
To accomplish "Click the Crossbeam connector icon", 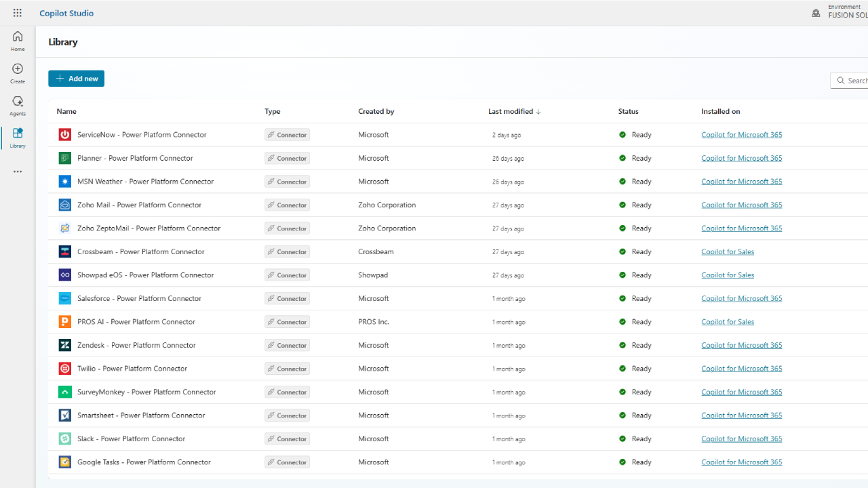I will coord(64,251).
